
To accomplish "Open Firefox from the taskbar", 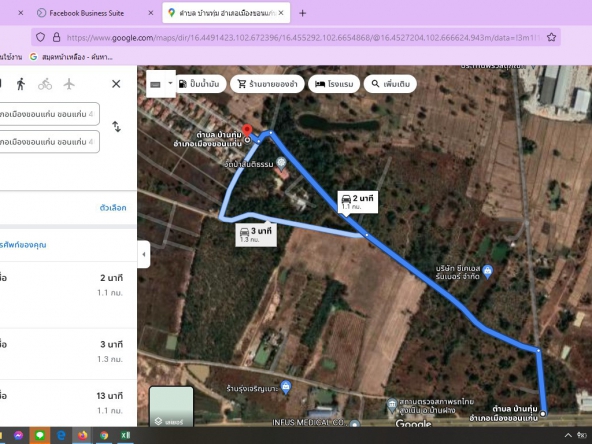I will 83,435.
